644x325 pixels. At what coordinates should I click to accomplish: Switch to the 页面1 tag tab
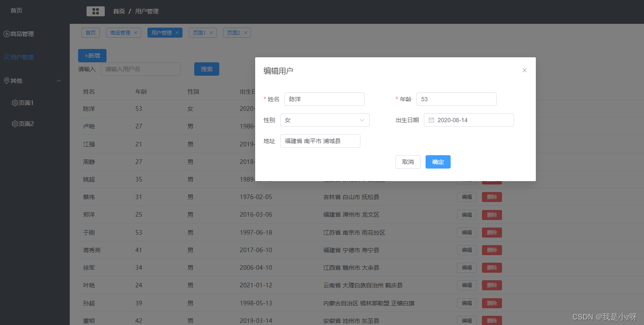point(199,33)
